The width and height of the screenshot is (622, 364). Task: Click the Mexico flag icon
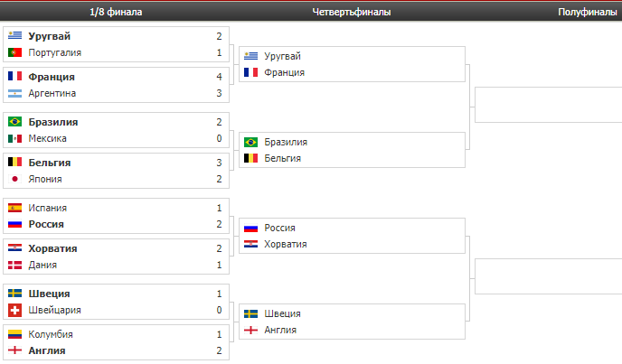click(x=15, y=138)
